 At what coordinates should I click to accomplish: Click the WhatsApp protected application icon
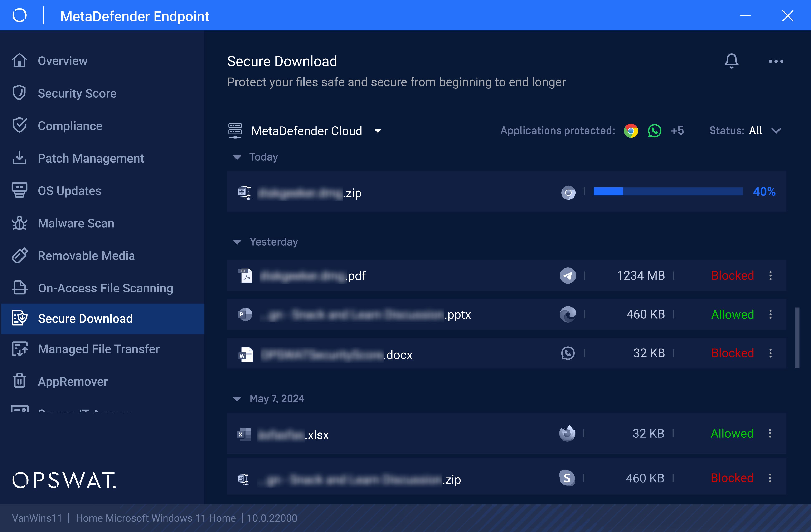[x=654, y=131]
